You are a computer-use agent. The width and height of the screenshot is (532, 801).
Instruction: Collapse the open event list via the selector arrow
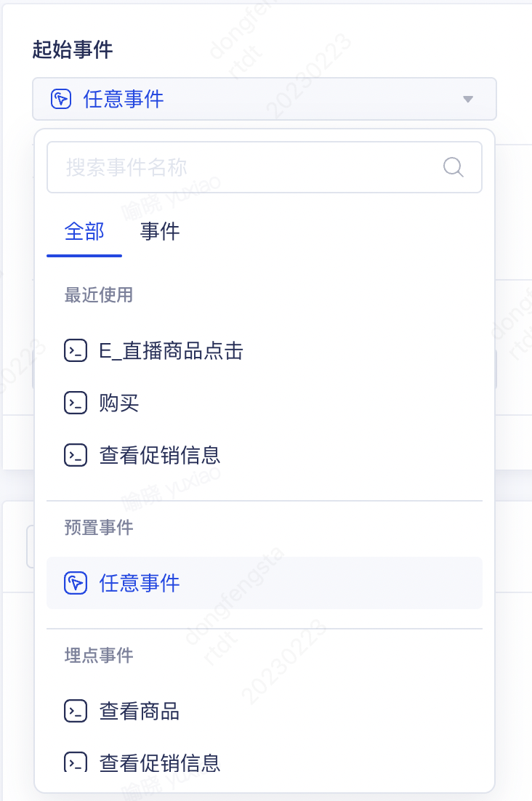click(468, 99)
